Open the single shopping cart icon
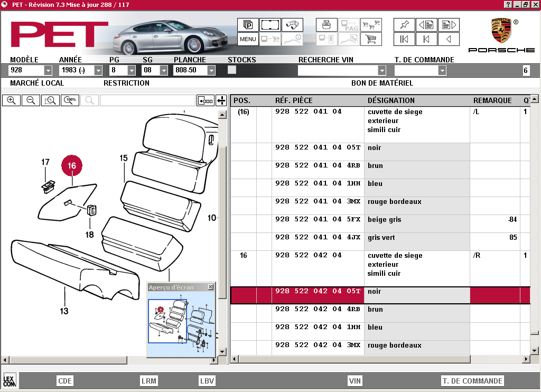The image size is (541, 392). [371, 39]
